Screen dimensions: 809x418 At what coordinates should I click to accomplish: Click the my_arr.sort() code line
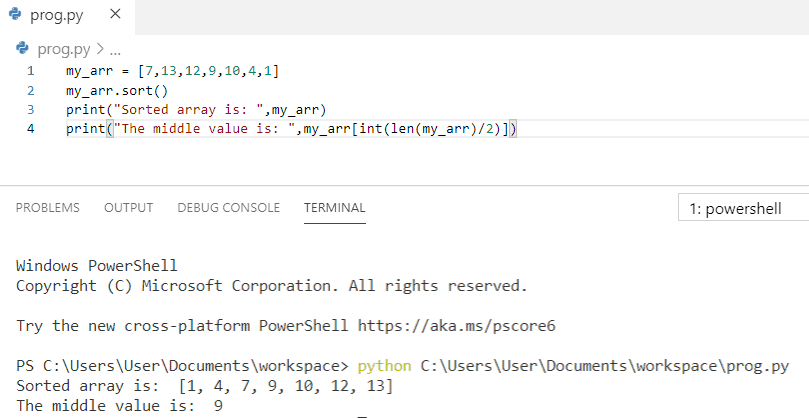point(117,90)
